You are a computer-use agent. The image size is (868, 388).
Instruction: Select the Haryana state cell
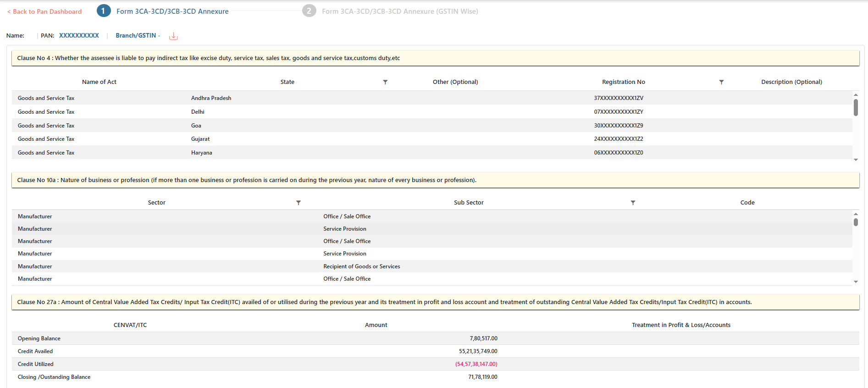coord(202,153)
